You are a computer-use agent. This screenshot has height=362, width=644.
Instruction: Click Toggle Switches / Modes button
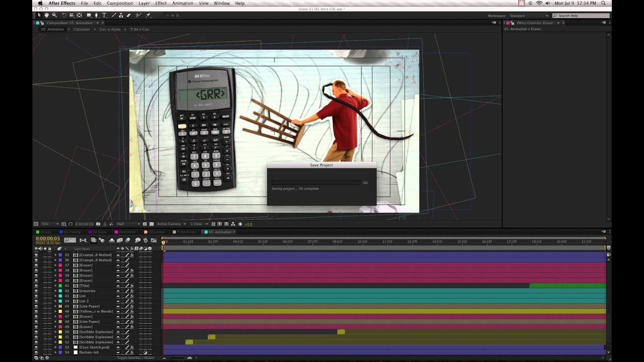(x=135, y=357)
